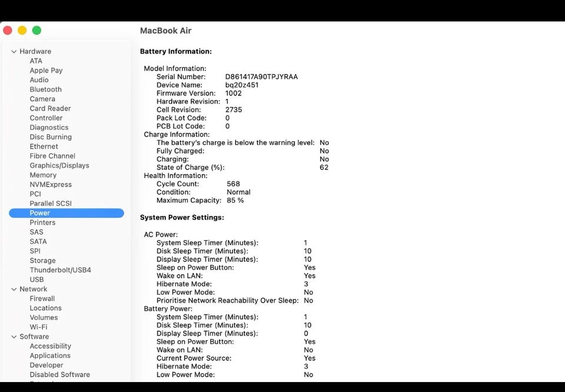565x392 pixels.
Task: Select ATA in the sidebar
Action: 36,61
